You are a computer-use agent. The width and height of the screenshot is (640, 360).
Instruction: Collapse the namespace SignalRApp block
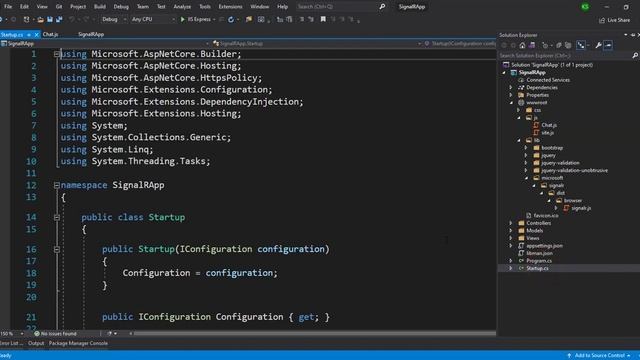coord(57,185)
